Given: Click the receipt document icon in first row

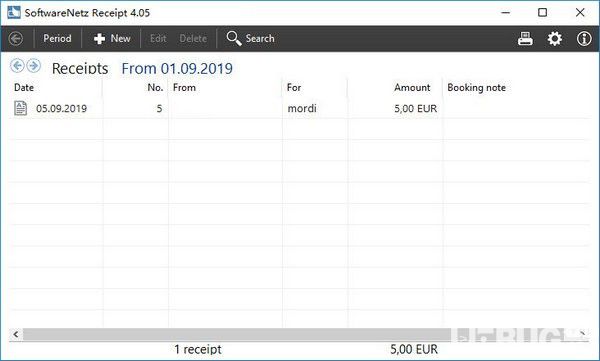Looking at the screenshot, I should (20, 108).
